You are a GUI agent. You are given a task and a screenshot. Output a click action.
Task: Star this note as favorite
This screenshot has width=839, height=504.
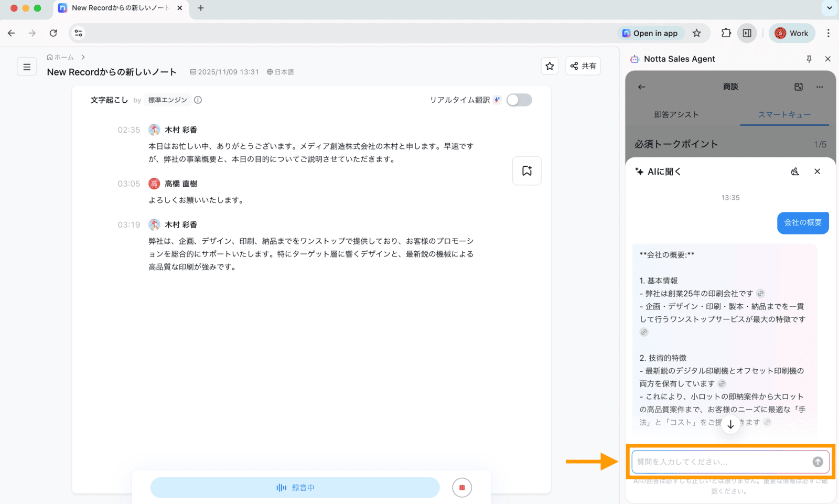550,66
